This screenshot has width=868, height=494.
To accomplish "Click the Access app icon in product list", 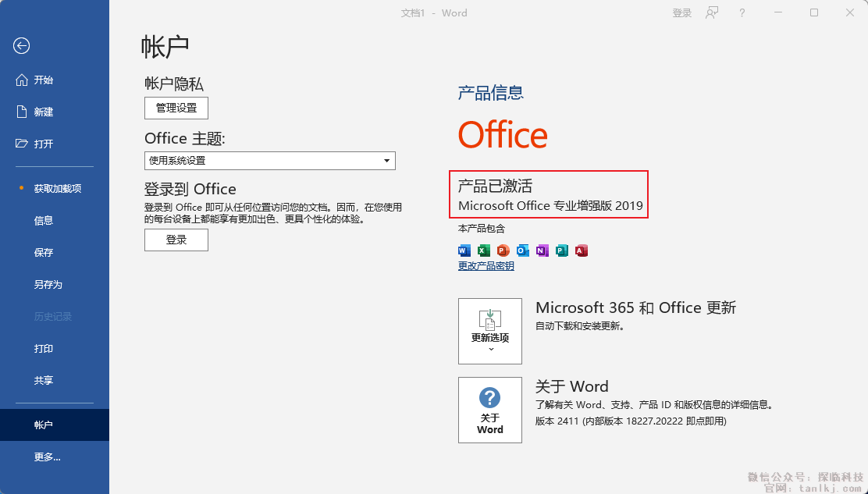I will [x=582, y=251].
